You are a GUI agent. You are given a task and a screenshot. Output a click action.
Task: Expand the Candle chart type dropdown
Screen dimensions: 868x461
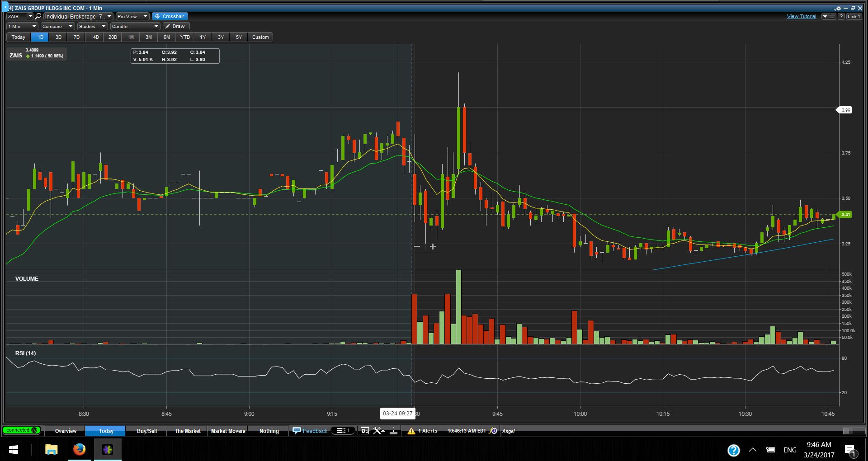click(x=135, y=26)
